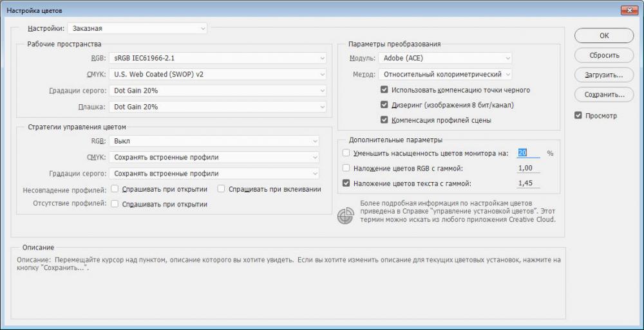Enable Уменьшить насыщенность цветов монитора option
644x330 pixels.
click(x=346, y=152)
